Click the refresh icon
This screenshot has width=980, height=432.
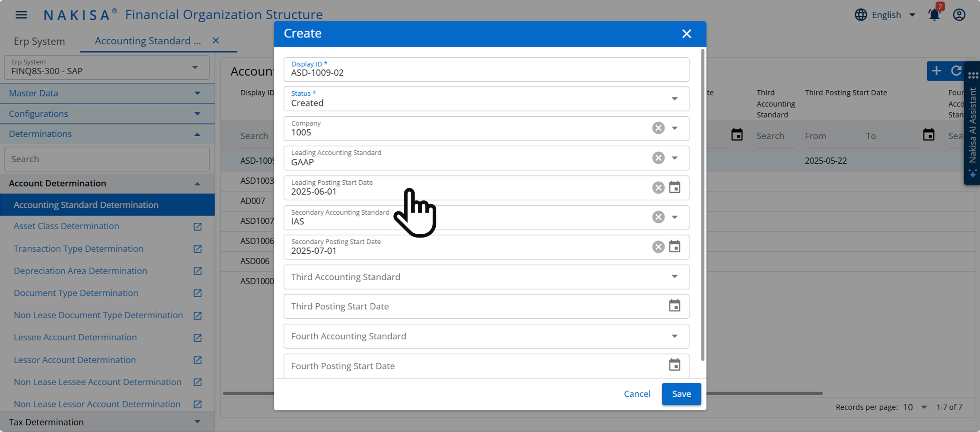957,71
